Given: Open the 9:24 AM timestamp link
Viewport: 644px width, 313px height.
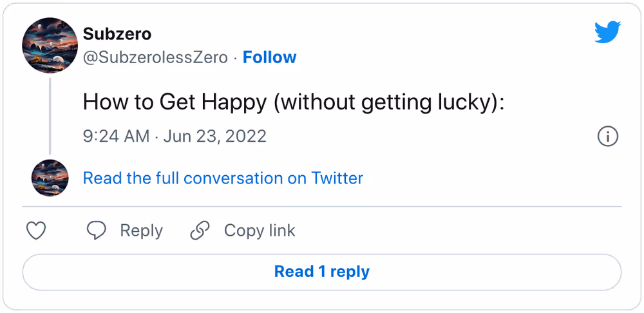Looking at the screenshot, I should coord(116,136).
